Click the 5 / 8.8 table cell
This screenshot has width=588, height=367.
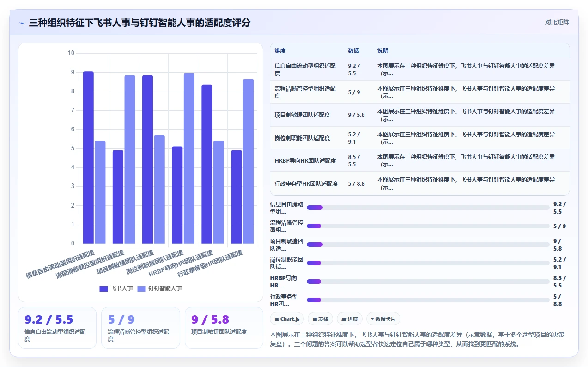(357, 183)
